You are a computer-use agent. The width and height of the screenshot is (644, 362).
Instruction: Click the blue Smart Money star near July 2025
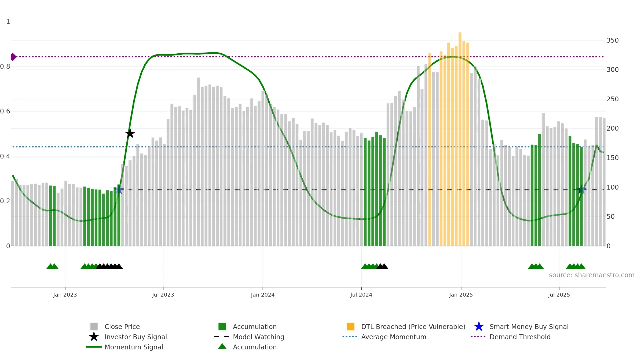click(x=581, y=190)
